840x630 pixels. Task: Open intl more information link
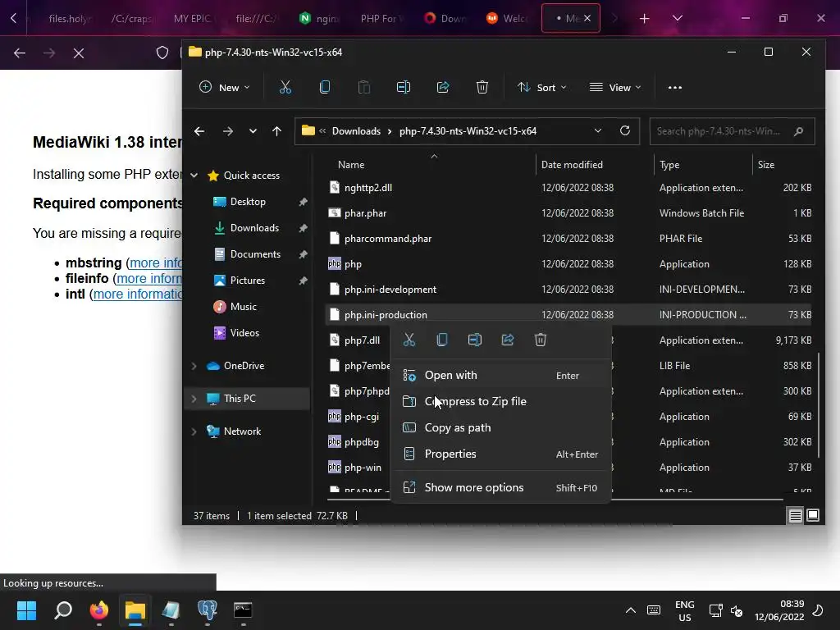(x=138, y=294)
